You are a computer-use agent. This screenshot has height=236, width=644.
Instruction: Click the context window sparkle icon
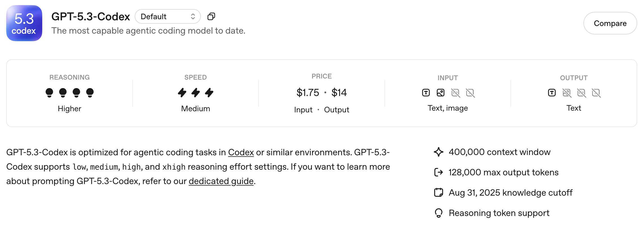click(x=439, y=152)
